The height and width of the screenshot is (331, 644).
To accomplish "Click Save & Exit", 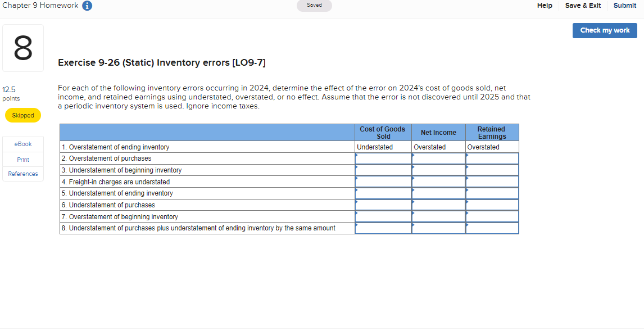I will (583, 6).
